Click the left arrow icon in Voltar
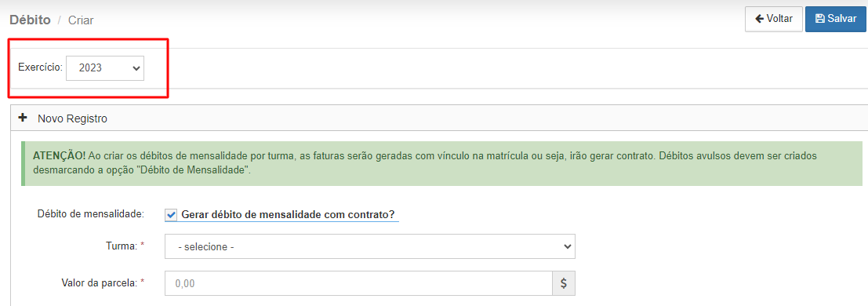 [760, 19]
